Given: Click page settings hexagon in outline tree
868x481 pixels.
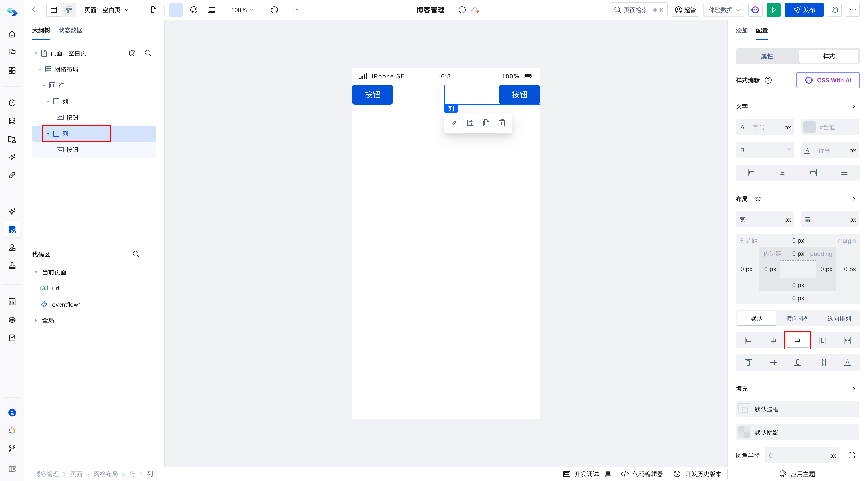Looking at the screenshot, I should [132, 53].
